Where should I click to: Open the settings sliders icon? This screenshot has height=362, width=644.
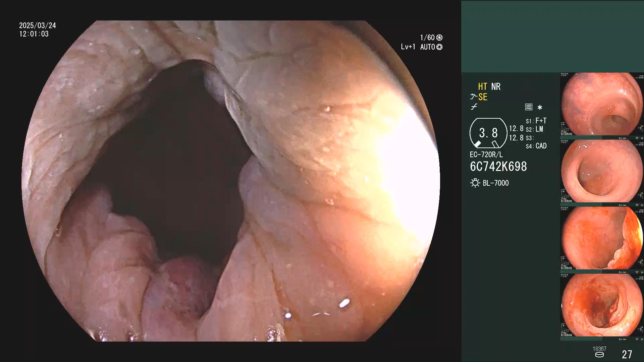[529, 107]
